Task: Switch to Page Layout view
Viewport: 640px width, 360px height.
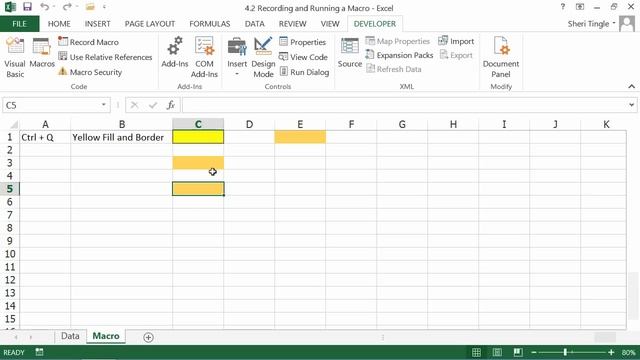Action: (x=497, y=352)
